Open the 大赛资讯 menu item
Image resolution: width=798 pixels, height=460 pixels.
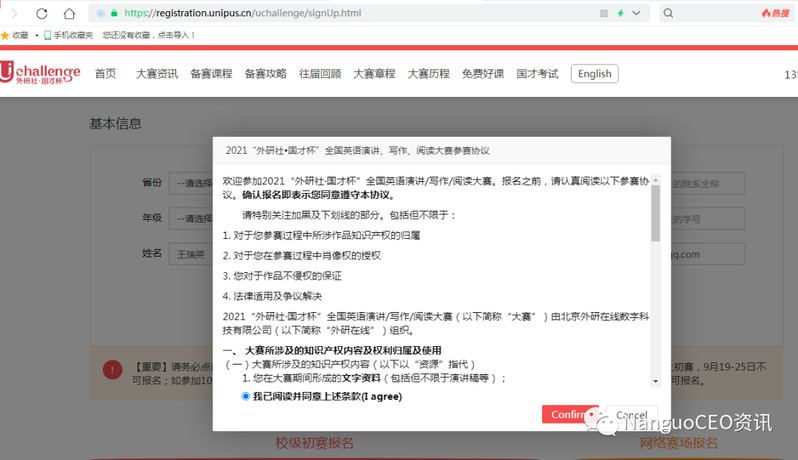click(x=157, y=74)
